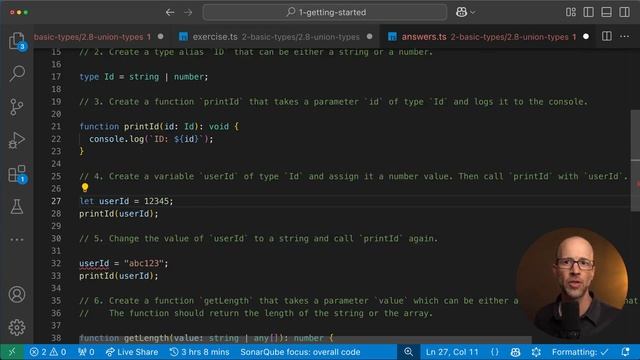The height and width of the screenshot is (360, 640).
Task: Open the Testing beaker view
Action: tap(17, 207)
